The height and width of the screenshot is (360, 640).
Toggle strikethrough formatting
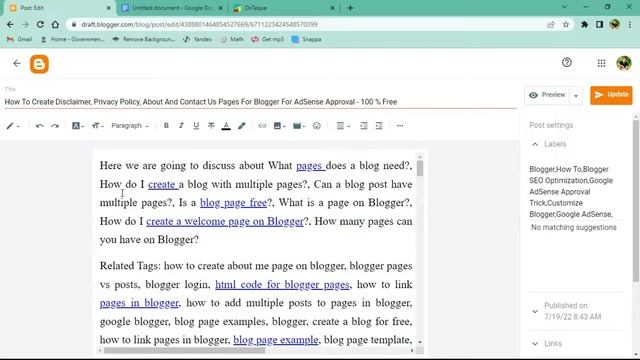[x=211, y=126]
